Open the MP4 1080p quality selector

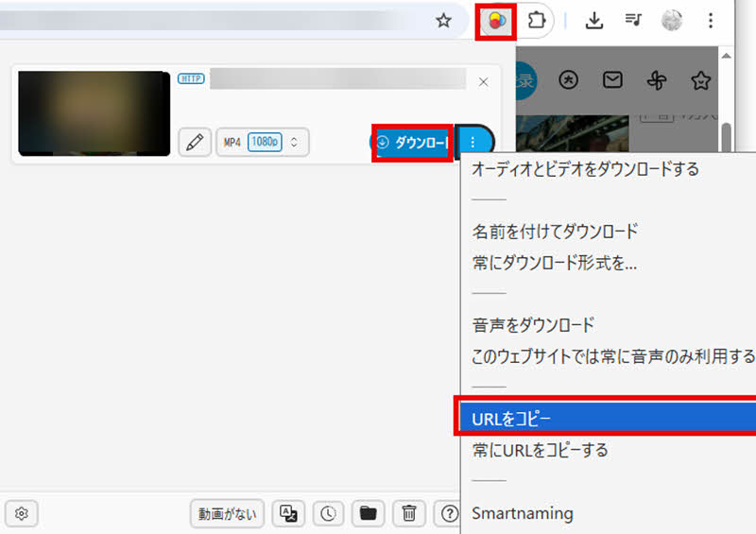pos(263,143)
